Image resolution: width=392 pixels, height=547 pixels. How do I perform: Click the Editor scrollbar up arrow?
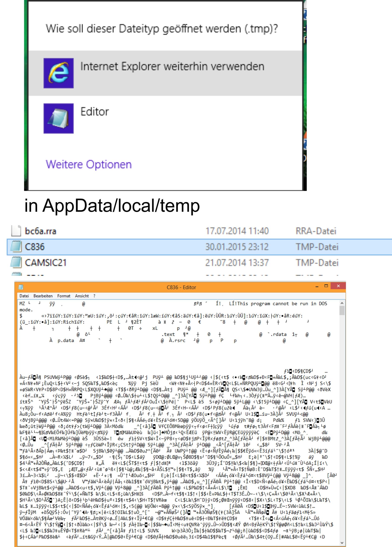click(342, 303)
